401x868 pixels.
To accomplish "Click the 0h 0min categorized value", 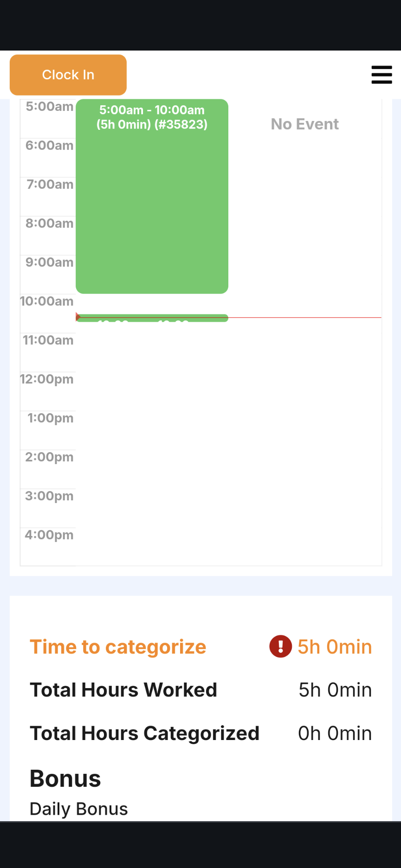I will point(335,734).
